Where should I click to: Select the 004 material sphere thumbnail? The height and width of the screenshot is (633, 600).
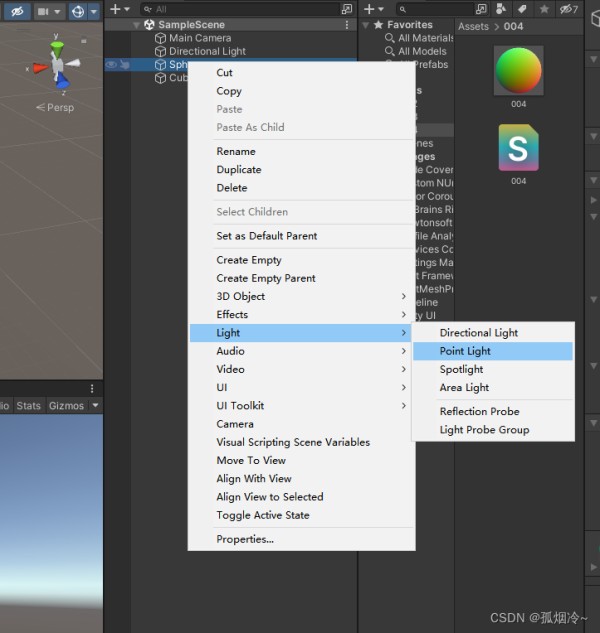[x=518, y=71]
